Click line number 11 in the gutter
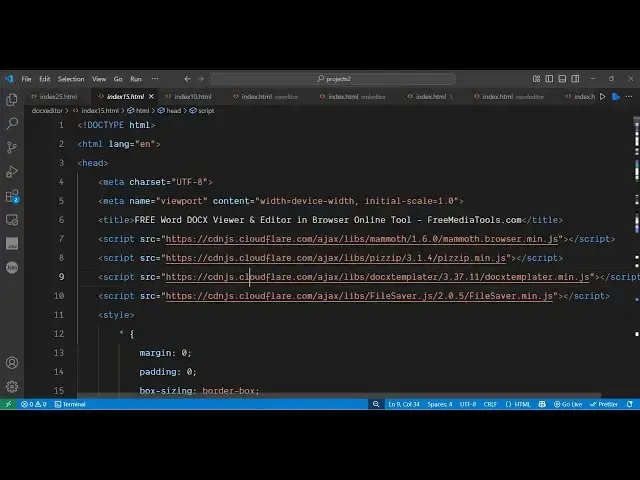The image size is (640, 480). point(59,315)
